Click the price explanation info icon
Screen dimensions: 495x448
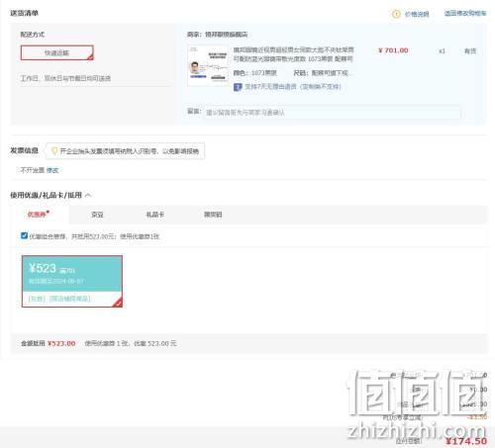click(x=396, y=14)
